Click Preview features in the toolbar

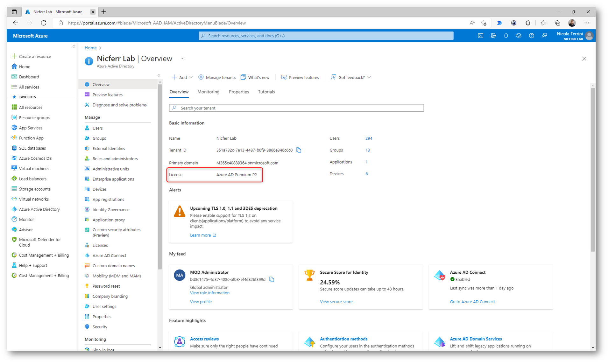(300, 77)
